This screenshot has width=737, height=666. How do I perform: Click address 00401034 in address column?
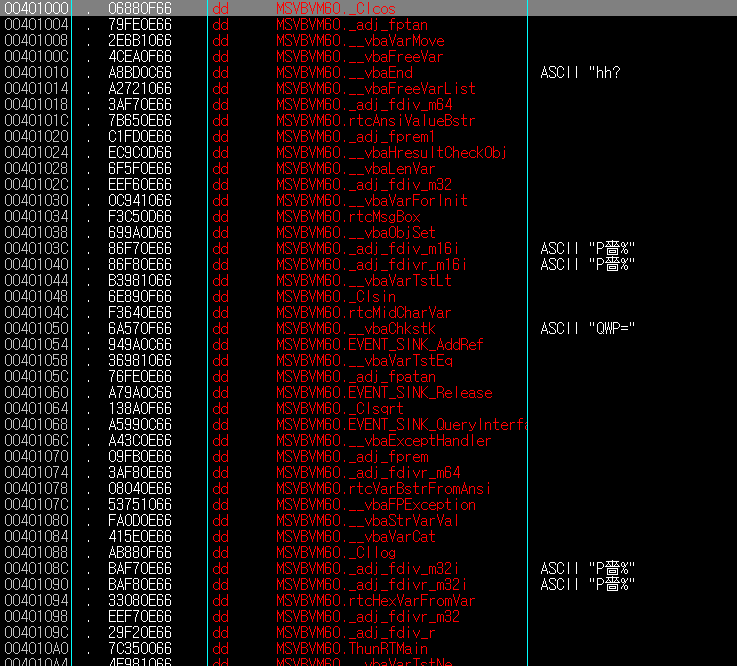pos(36,216)
